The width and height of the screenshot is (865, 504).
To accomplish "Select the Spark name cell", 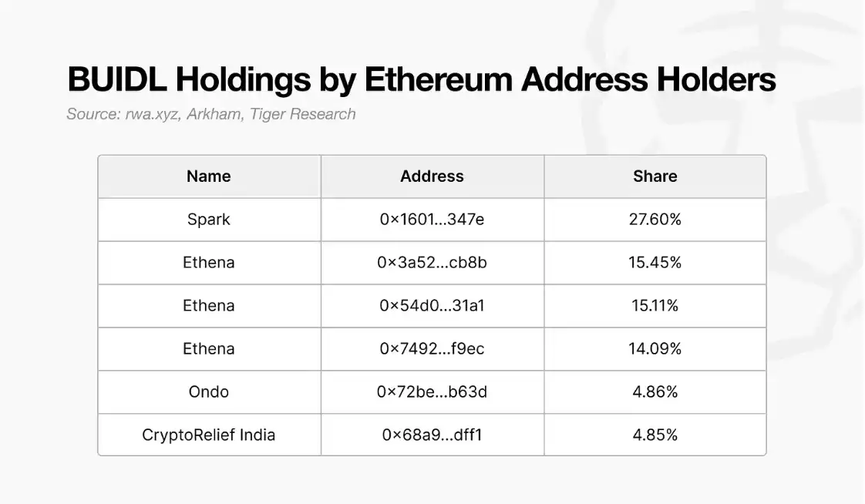I will tap(209, 220).
